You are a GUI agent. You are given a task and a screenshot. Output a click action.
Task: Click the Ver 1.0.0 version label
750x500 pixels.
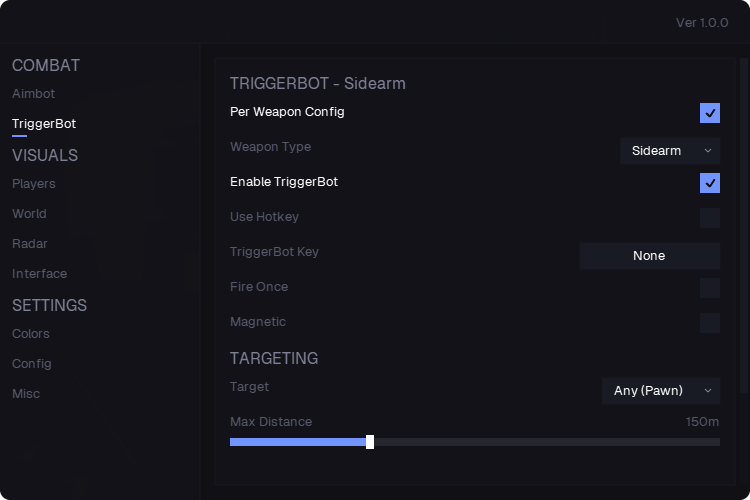point(702,23)
